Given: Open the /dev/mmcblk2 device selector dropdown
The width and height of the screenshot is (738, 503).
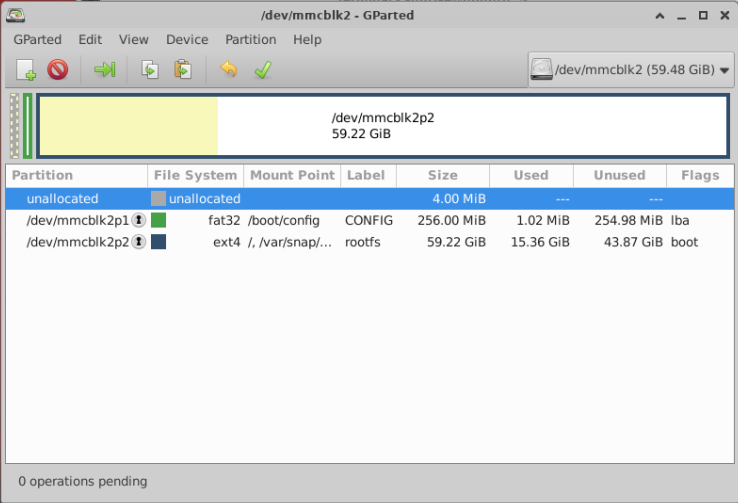Looking at the screenshot, I should point(631,70).
